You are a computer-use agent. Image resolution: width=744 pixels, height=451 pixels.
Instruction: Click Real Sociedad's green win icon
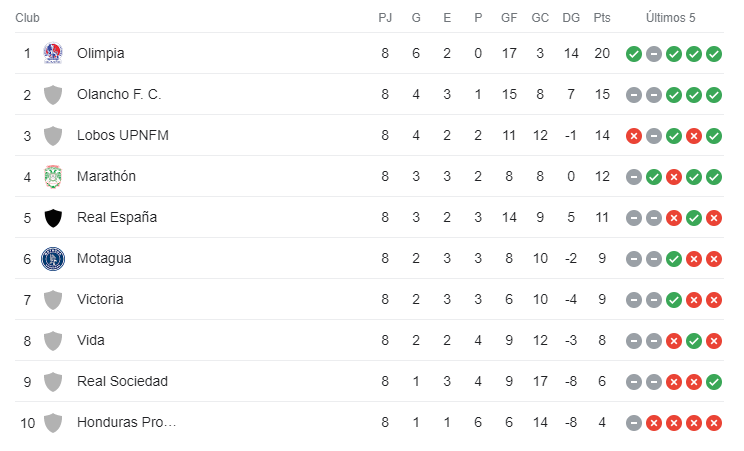coord(714,382)
